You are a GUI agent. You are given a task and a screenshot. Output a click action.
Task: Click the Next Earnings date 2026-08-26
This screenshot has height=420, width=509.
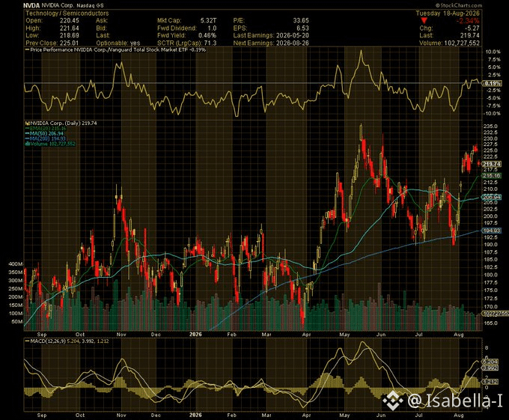(x=292, y=43)
